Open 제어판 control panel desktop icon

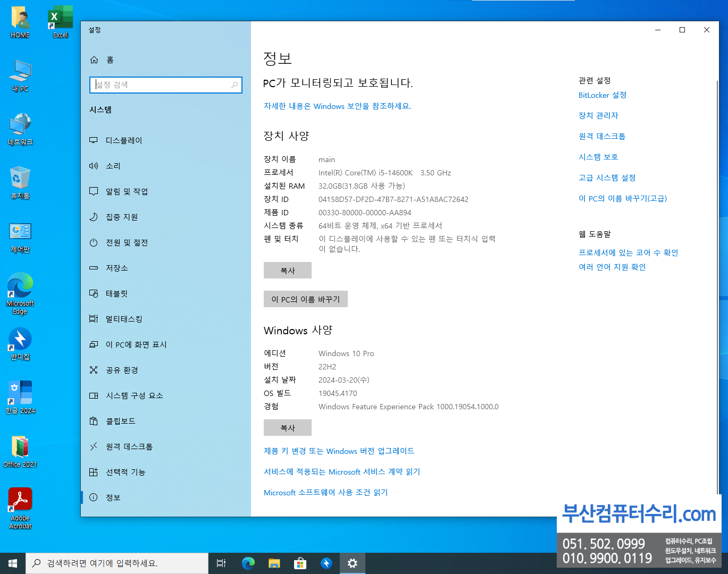20,237
